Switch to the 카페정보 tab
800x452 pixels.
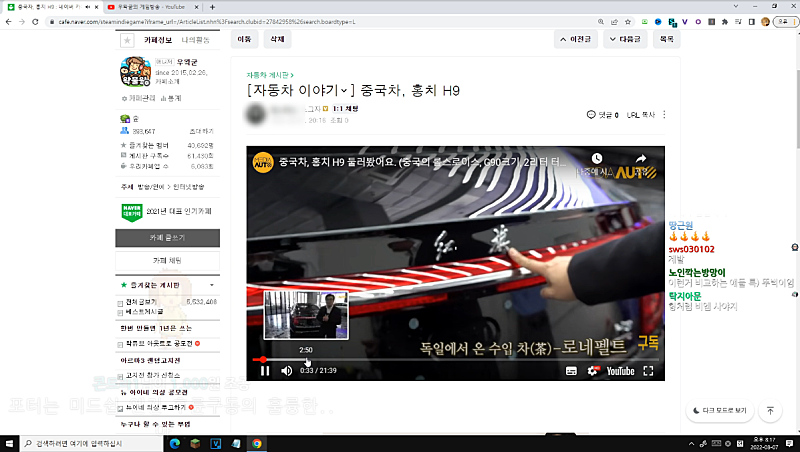(158, 40)
